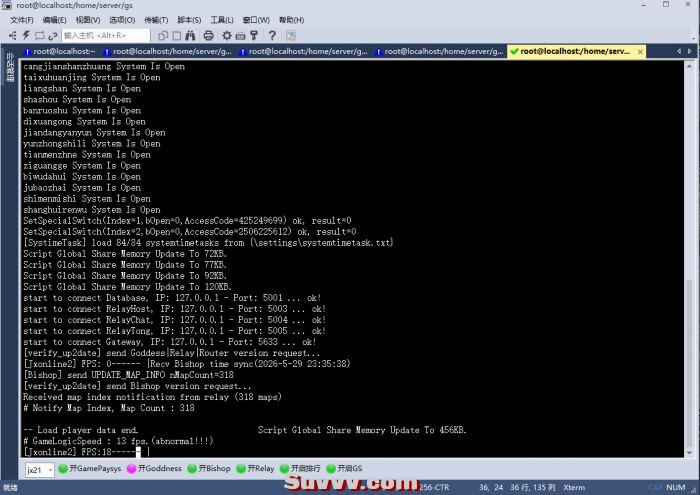Click the 开Goddness button

tap(155, 468)
